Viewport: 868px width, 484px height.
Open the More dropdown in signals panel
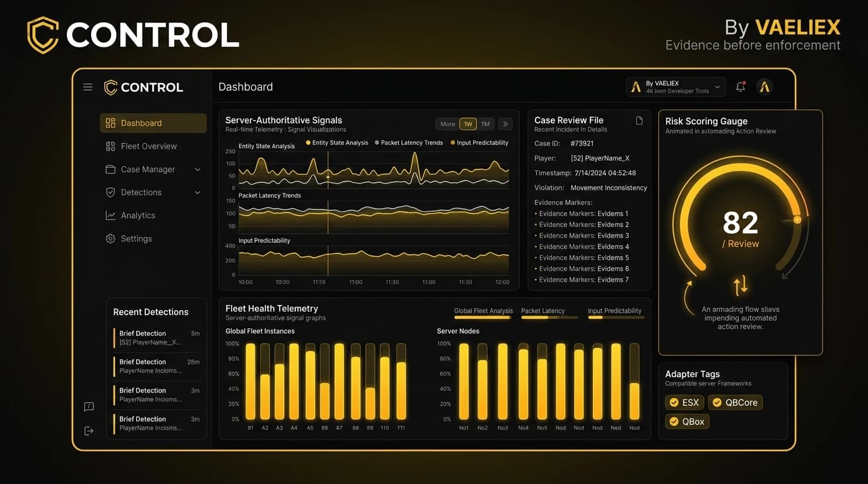click(x=447, y=124)
